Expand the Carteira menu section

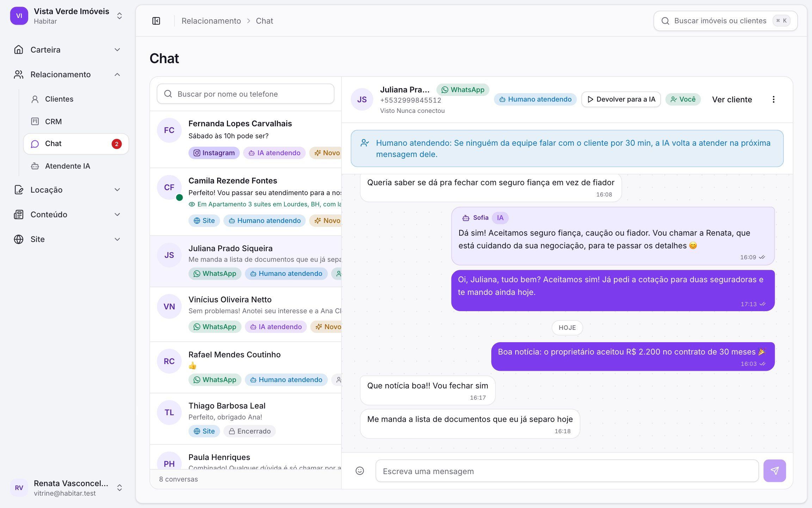coord(67,50)
